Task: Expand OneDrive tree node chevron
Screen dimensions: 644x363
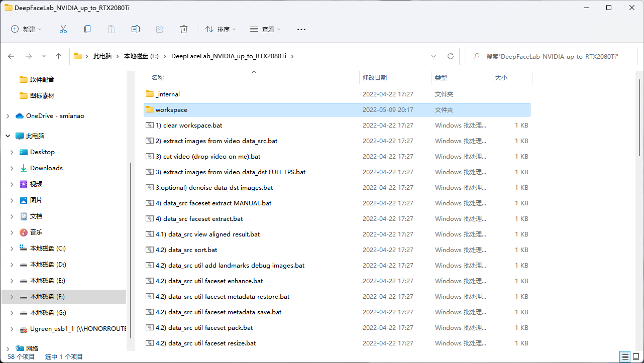Action: coord(8,116)
